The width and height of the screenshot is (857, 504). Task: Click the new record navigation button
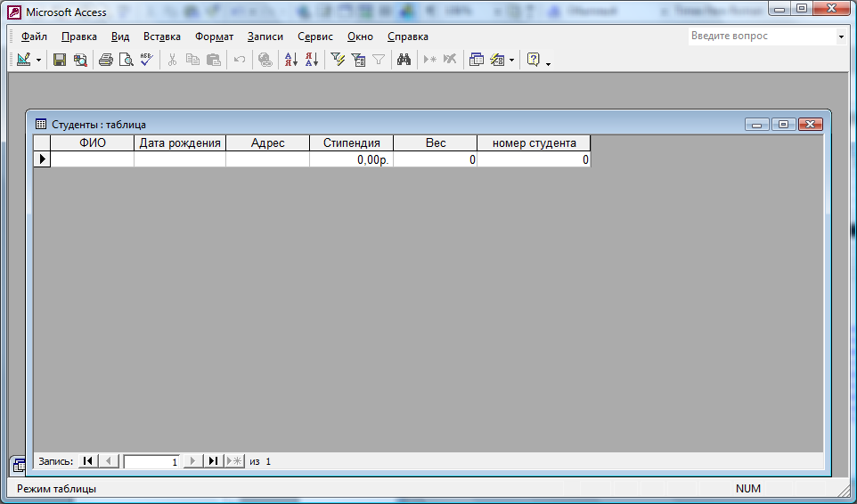coord(234,461)
